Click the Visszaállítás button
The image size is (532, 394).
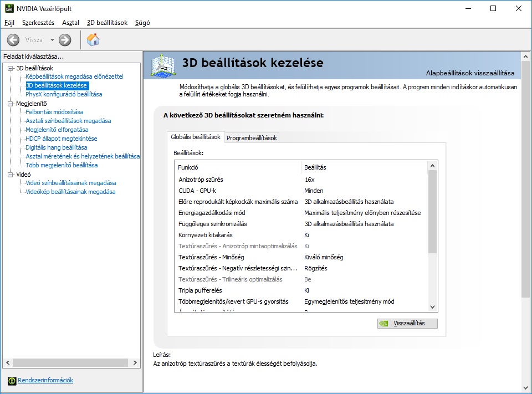pos(407,324)
